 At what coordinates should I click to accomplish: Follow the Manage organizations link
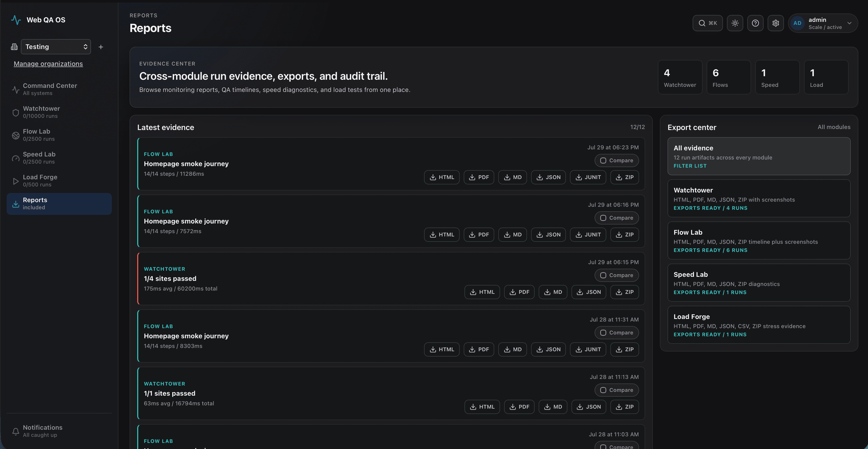point(48,64)
